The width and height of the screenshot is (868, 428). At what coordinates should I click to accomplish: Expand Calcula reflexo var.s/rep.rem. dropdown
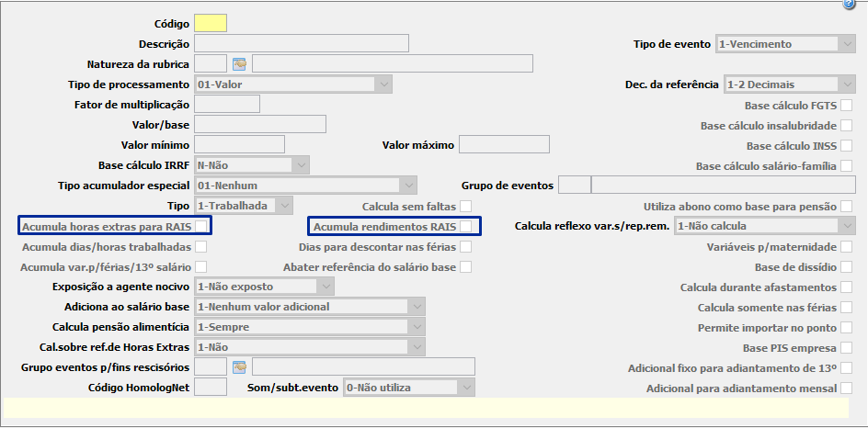point(765,226)
